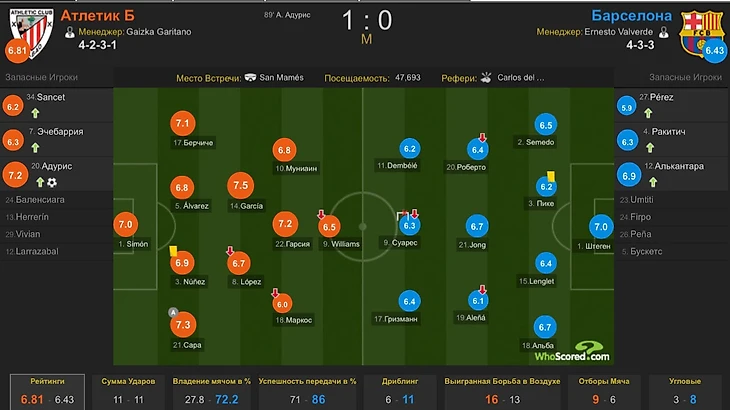Click the substitution arrow next to Sancet
Screen dimensions: 730x410
coord(35,113)
